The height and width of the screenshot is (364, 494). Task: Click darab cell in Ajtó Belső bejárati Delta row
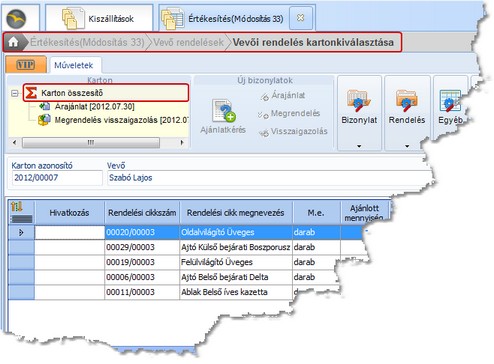[x=316, y=277]
